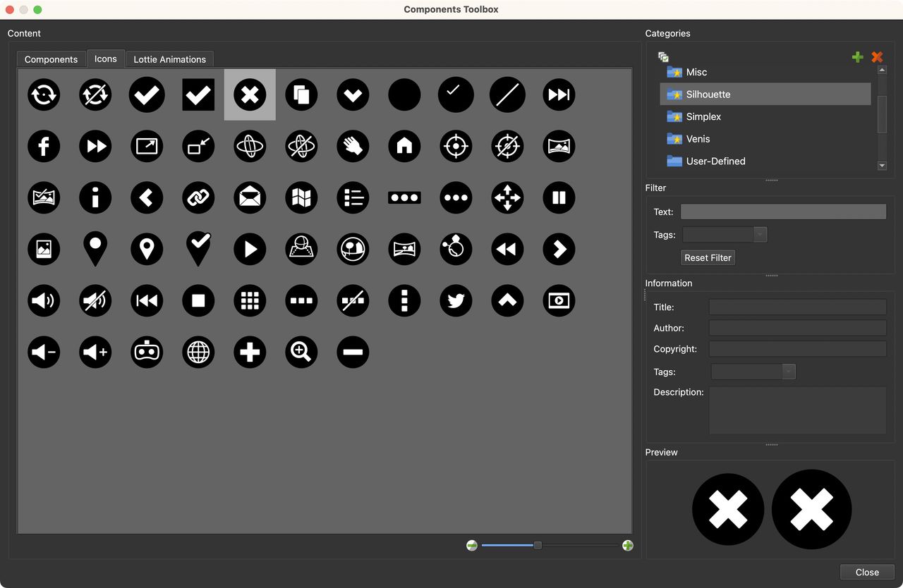Screen dimensions: 903x588
Task: Select the globe icon
Action: coord(198,352)
